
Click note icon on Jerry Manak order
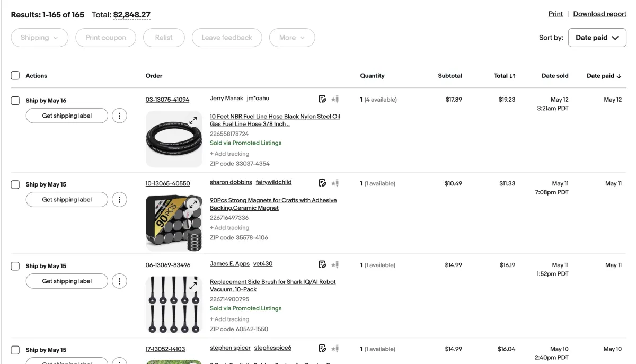(322, 99)
